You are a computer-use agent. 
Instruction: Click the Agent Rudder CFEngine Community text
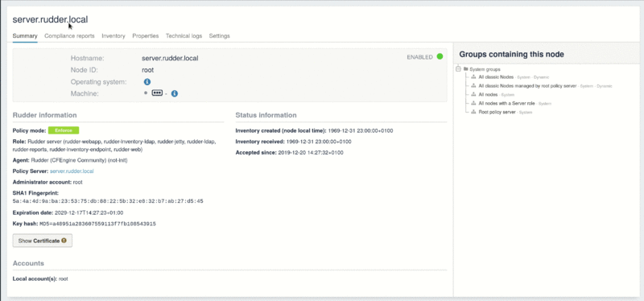click(79, 161)
